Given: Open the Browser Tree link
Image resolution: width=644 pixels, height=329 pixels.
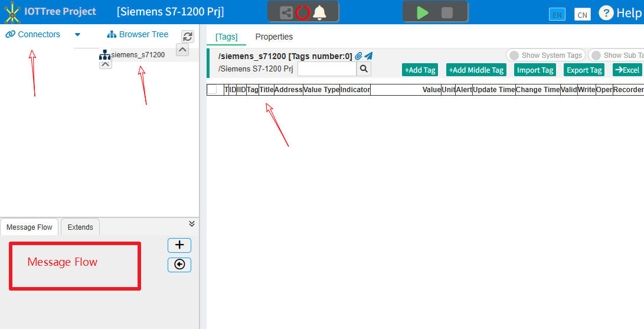Looking at the screenshot, I should [x=138, y=34].
